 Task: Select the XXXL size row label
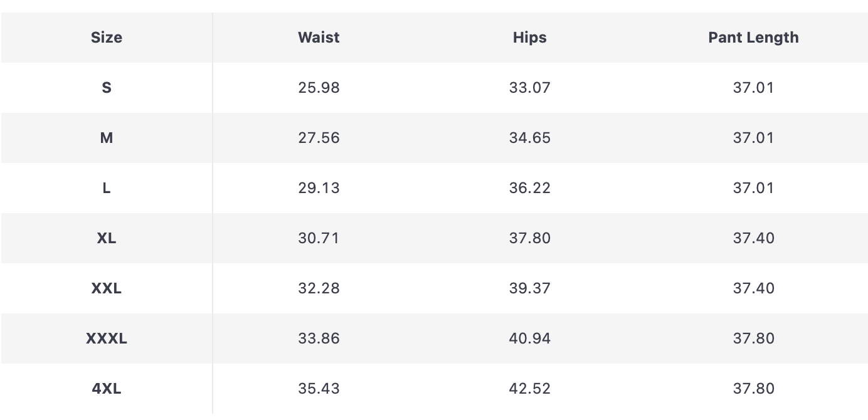click(x=107, y=339)
